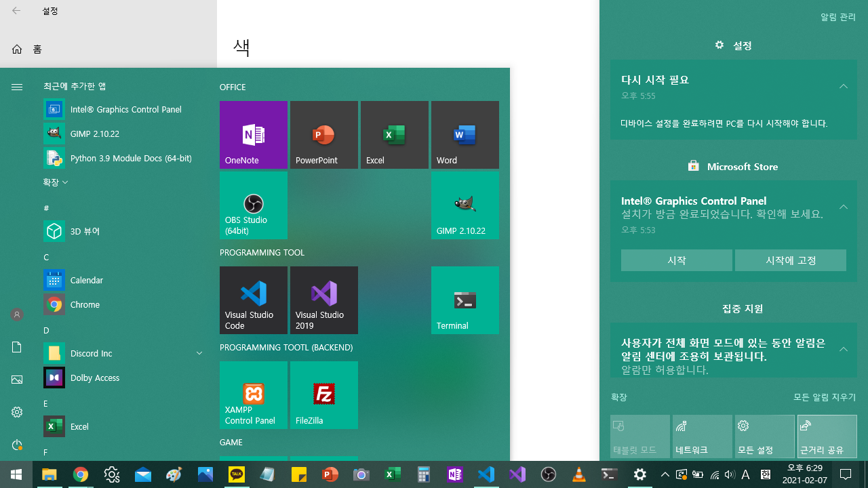Image resolution: width=868 pixels, height=488 pixels.
Task: Show hidden tray icons with the chevron
Action: pyautogui.click(x=665, y=474)
